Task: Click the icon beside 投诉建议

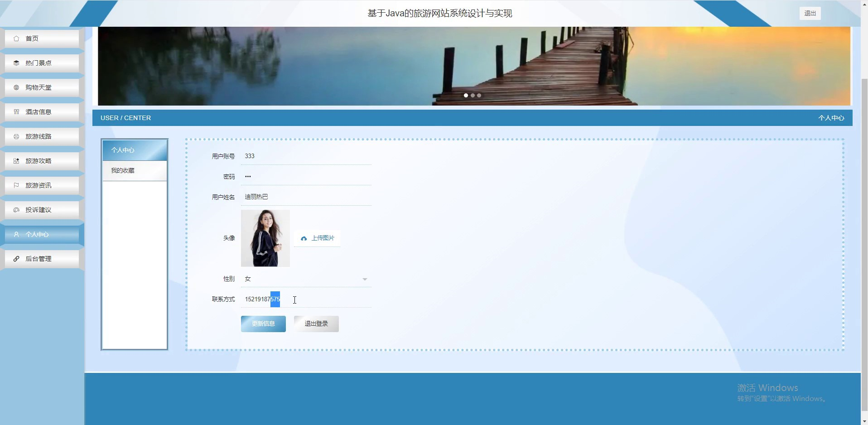Action: click(x=16, y=210)
